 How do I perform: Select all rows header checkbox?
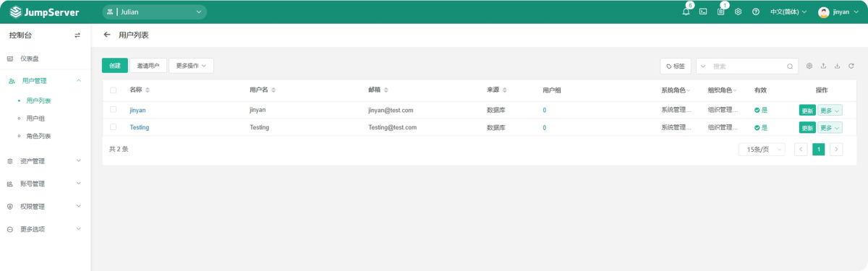(113, 90)
